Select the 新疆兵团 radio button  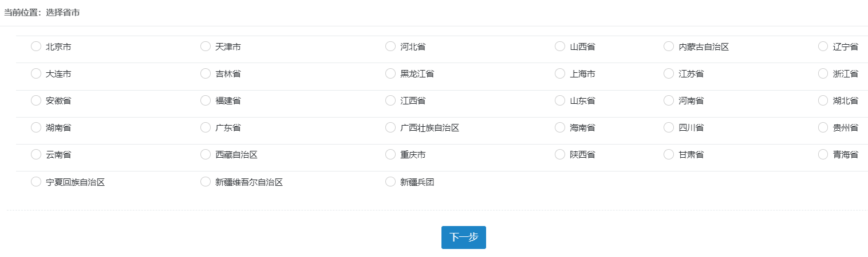coord(390,182)
